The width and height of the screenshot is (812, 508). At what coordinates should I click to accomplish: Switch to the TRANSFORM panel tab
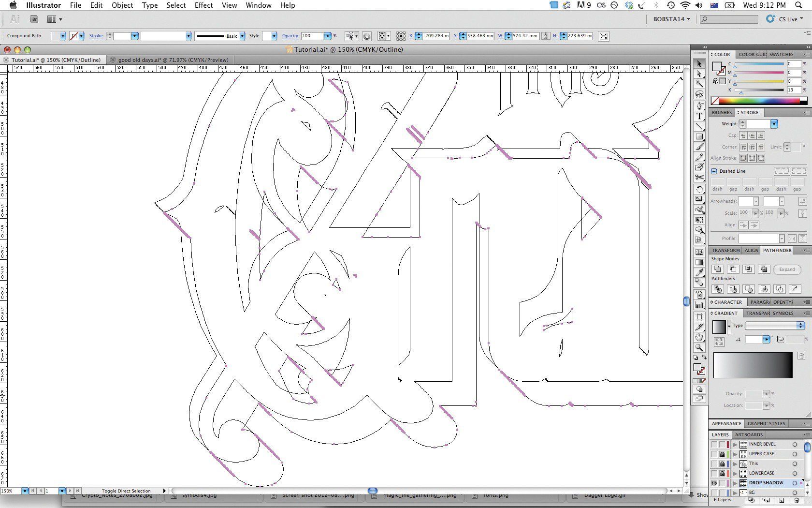pos(725,250)
